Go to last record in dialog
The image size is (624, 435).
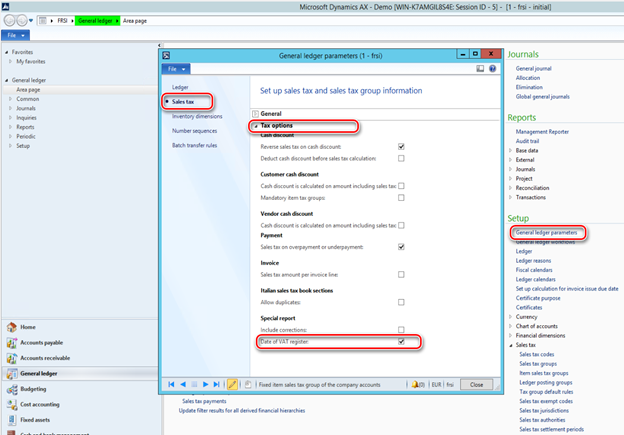pos(216,384)
